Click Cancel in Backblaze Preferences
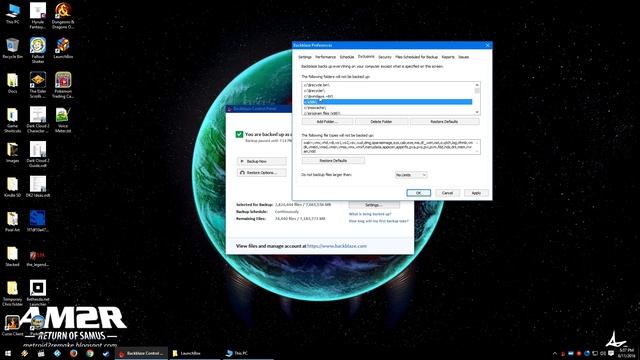Image resolution: width=640 pixels, height=360 pixels. click(x=447, y=193)
